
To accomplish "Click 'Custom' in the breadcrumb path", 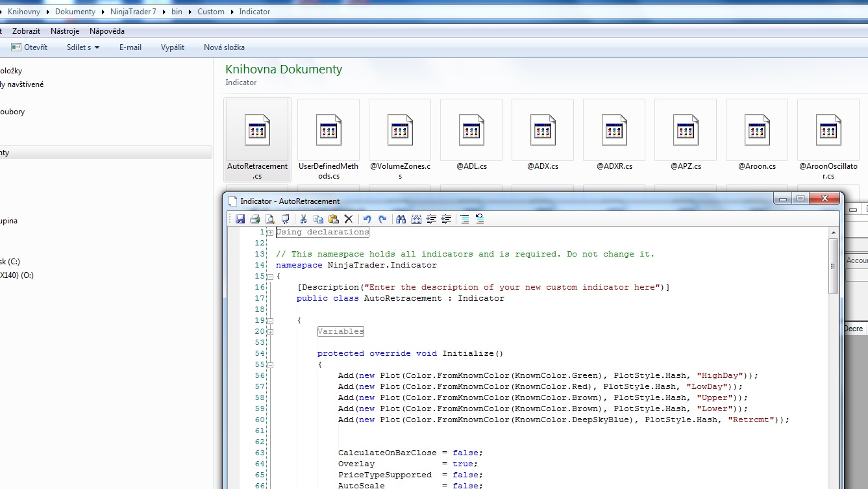I will click(211, 12).
